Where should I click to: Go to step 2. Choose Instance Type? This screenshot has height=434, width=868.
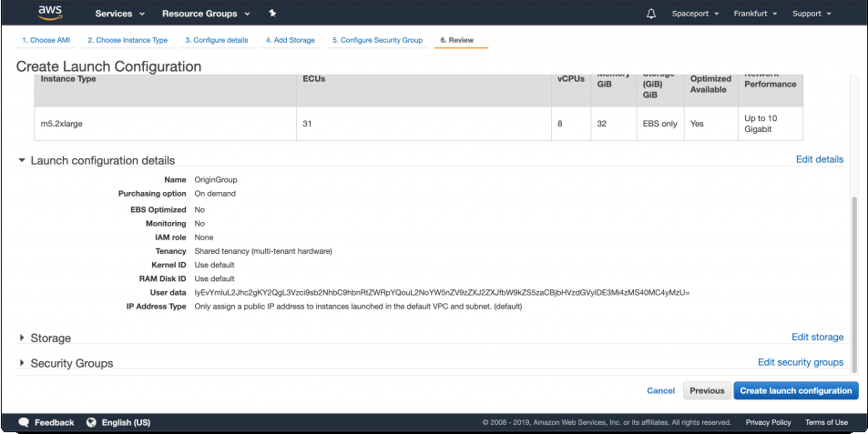pos(128,40)
